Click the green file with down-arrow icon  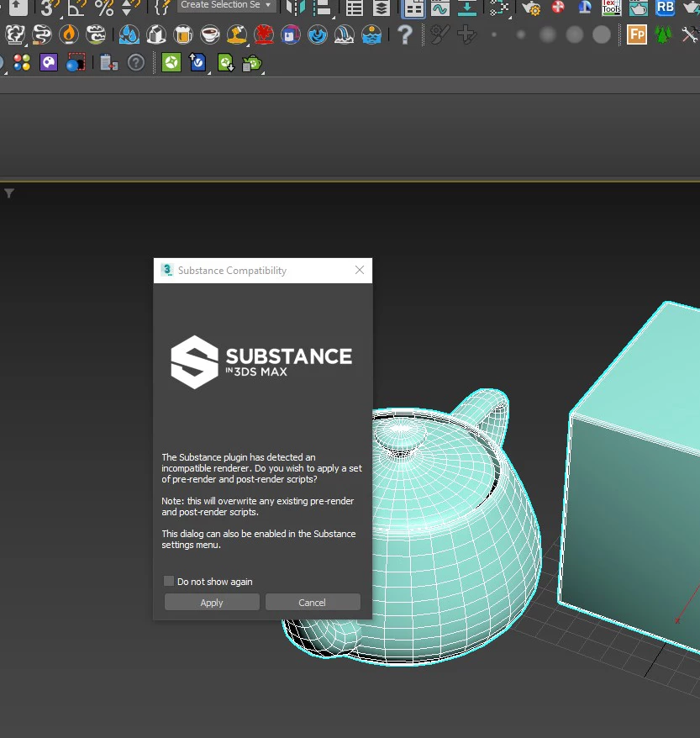tap(225, 62)
